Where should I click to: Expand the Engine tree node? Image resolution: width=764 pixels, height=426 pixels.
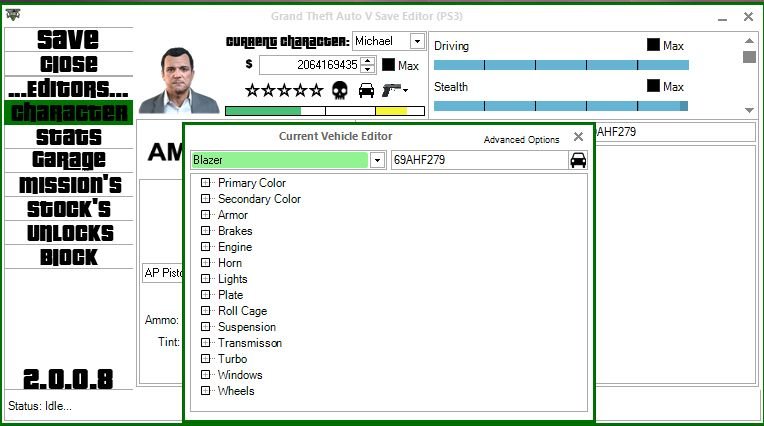(206, 247)
